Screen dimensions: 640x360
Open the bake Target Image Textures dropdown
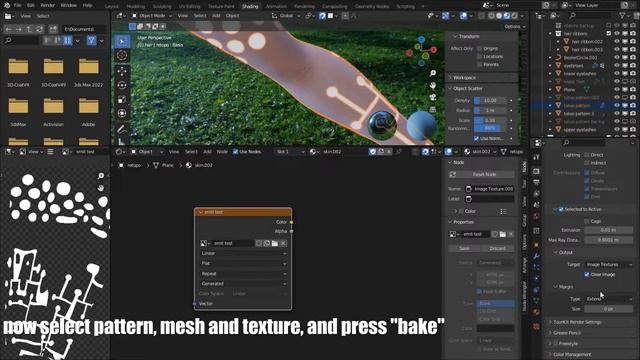click(609, 265)
